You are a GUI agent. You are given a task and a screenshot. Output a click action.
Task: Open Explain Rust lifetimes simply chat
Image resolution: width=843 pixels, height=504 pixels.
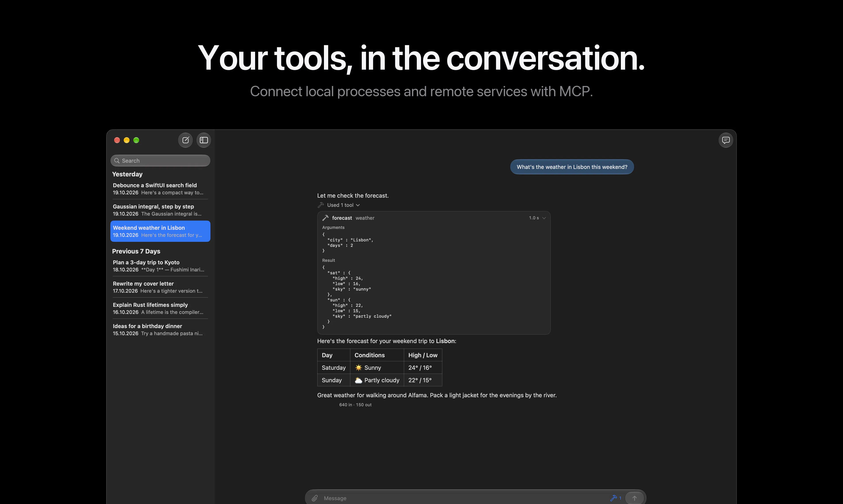pos(160,308)
